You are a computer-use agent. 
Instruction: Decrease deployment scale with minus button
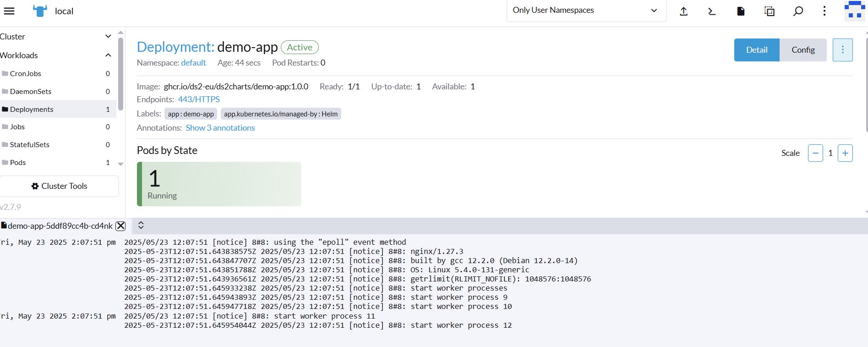(815, 153)
